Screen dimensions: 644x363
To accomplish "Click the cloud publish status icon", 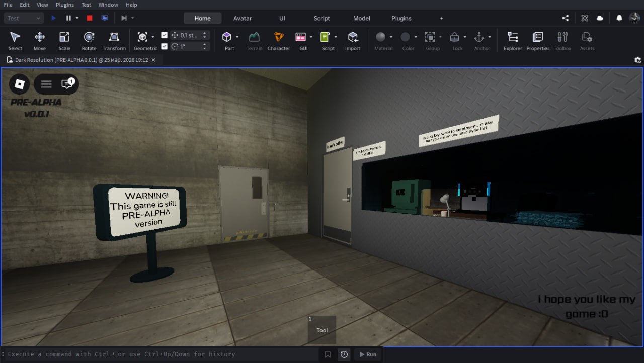I will pos(600,18).
